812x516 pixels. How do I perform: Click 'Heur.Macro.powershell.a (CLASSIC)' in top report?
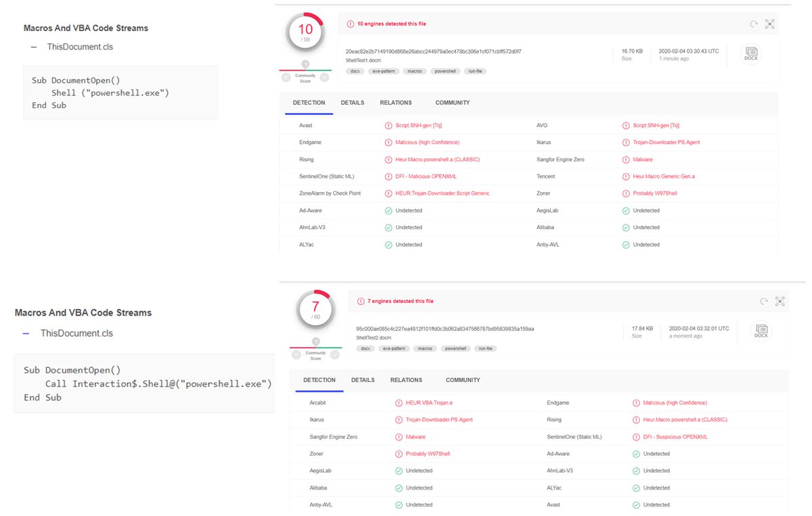tap(437, 160)
